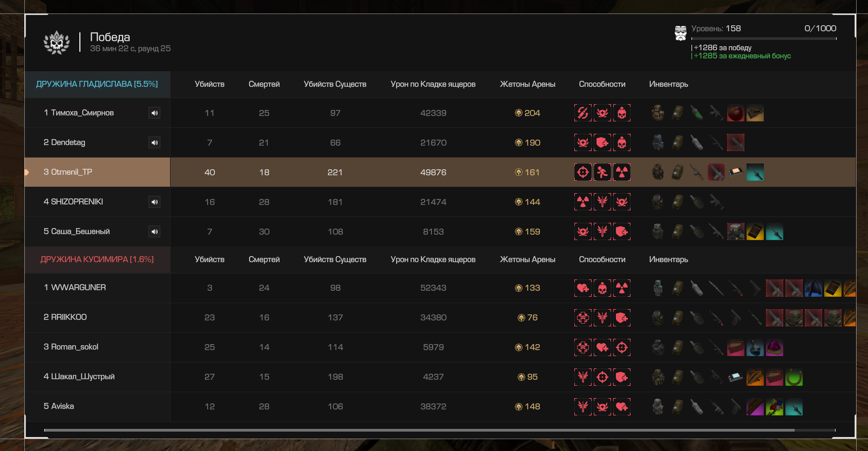Viewport: 868px width, 451px height.
Task: Select team header ДРУЖИНА КУСИМИРА [1.6%]
Action: point(97,259)
